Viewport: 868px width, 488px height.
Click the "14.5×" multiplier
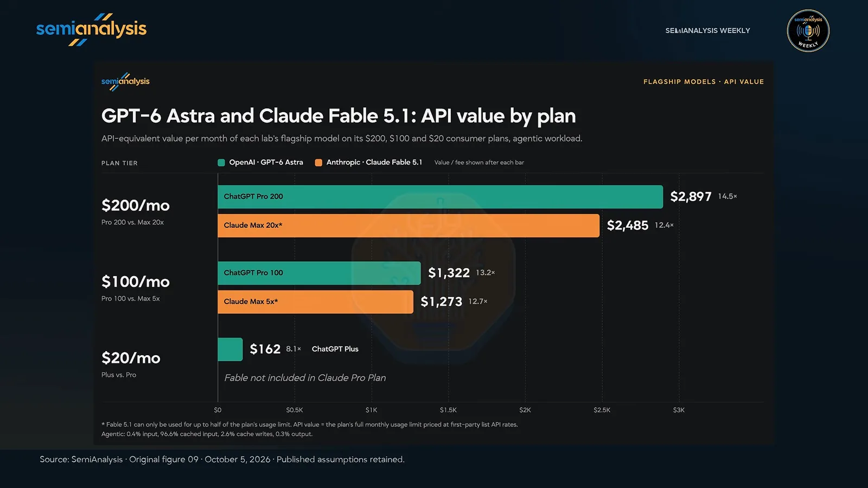pos(727,196)
